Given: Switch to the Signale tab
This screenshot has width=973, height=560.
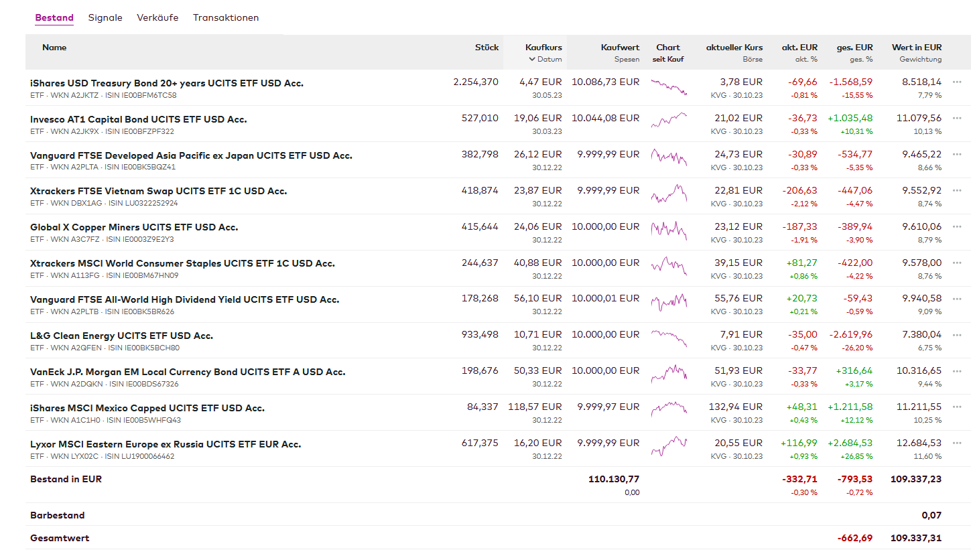Looking at the screenshot, I should [x=105, y=18].
